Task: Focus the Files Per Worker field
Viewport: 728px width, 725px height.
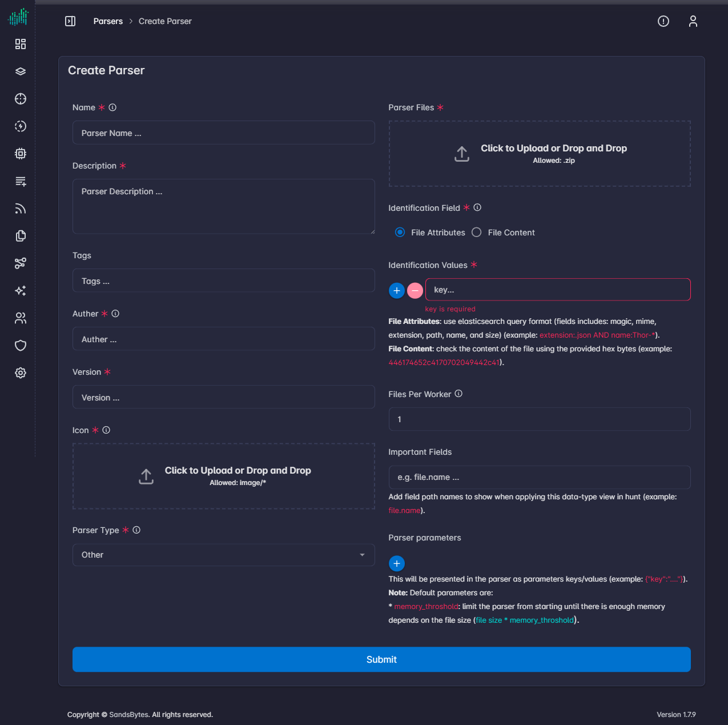Action: [x=540, y=419]
